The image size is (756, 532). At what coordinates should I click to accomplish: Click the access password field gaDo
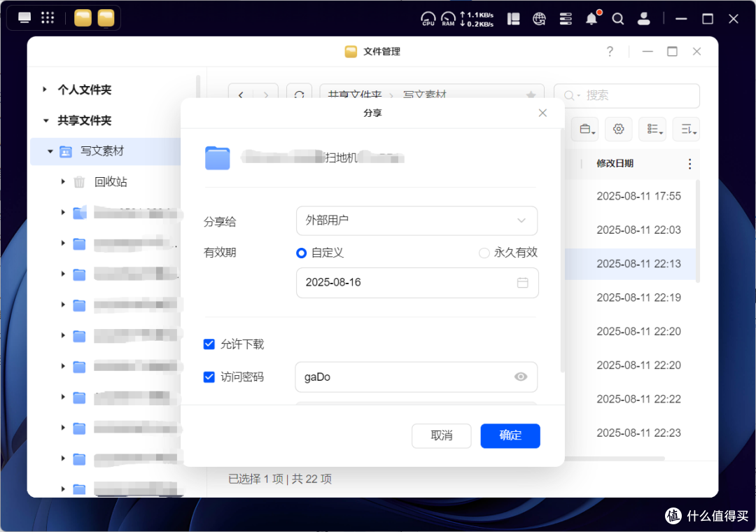coord(416,377)
